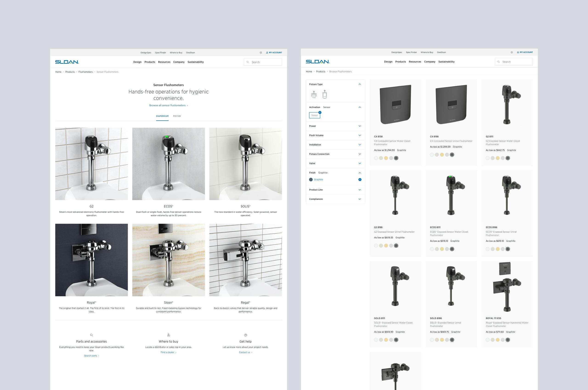The width and height of the screenshot is (588, 390).
Task: Select the Diaphragm tab
Action: [162, 116]
